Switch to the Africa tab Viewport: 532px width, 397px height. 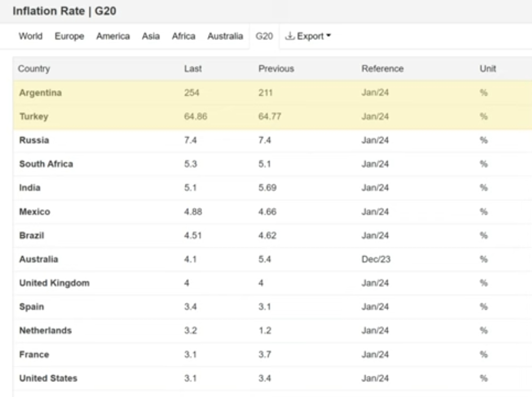[184, 36]
